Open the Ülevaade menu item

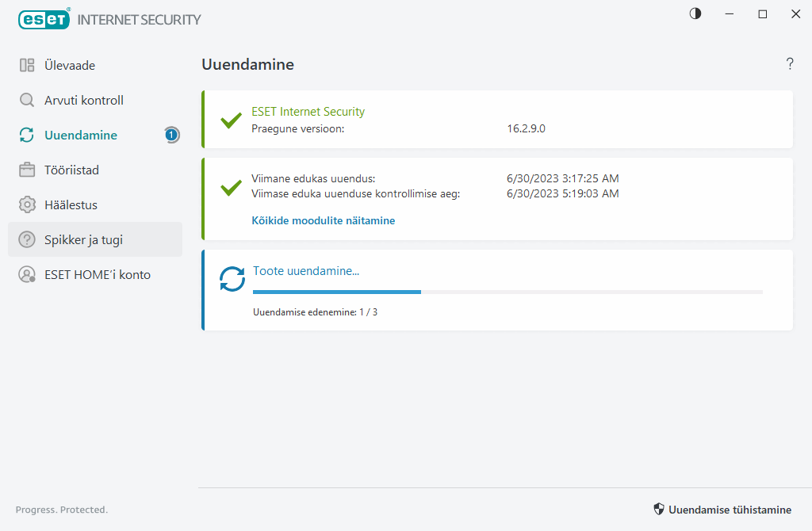(x=70, y=66)
